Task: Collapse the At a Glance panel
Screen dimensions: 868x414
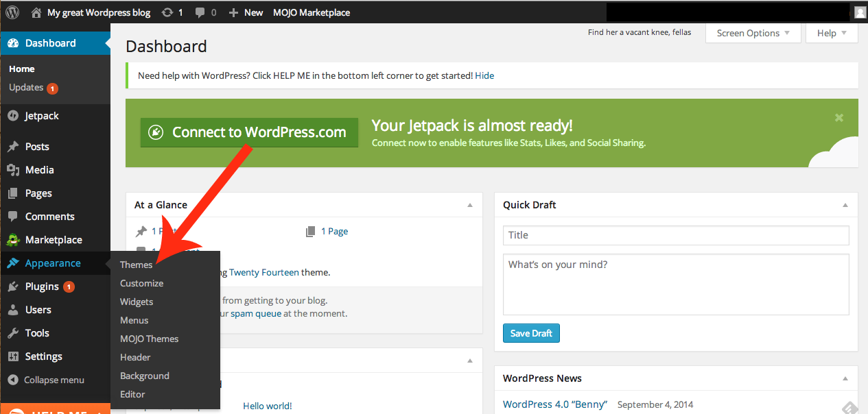Action: point(470,205)
